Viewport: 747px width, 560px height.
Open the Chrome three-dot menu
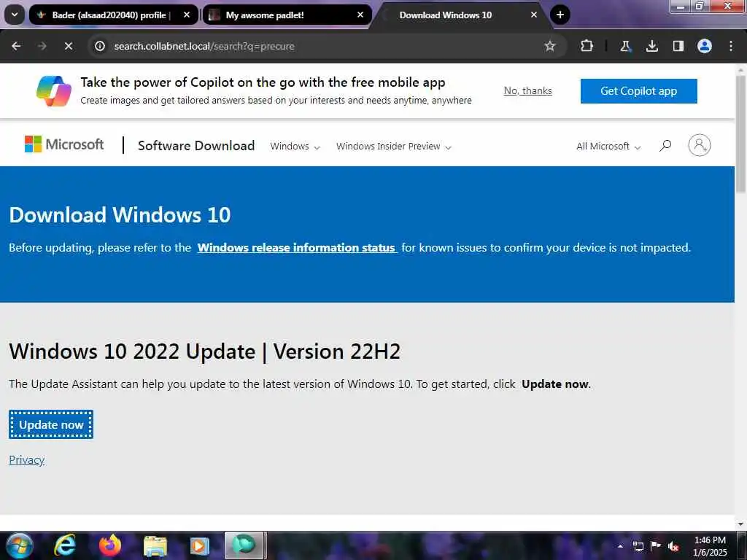tap(731, 46)
